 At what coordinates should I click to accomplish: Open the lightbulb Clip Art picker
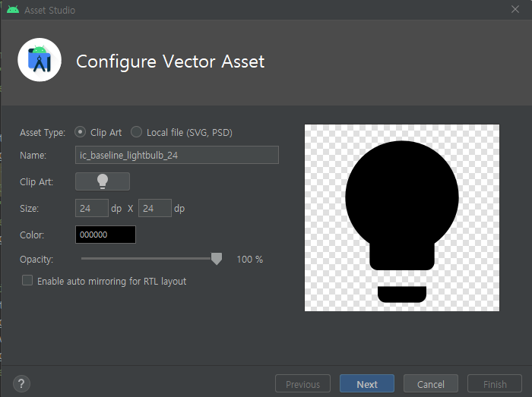[102, 181]
